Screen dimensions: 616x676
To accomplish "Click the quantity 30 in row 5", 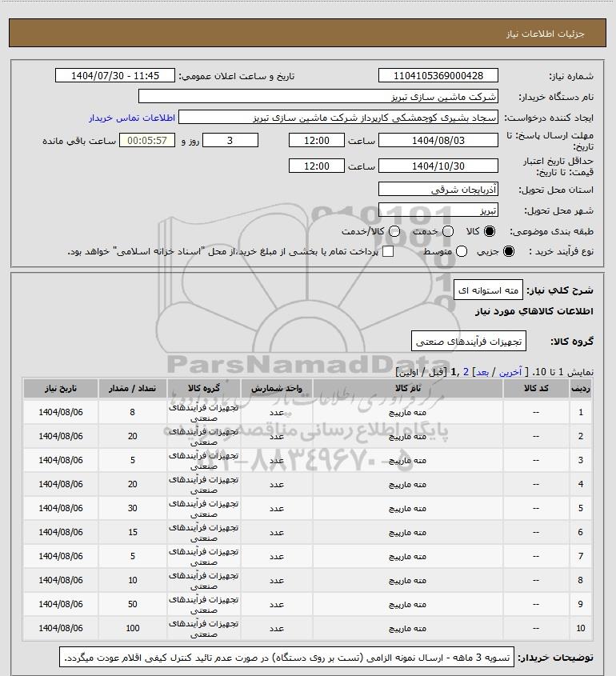I will click(x=132, y=508).
